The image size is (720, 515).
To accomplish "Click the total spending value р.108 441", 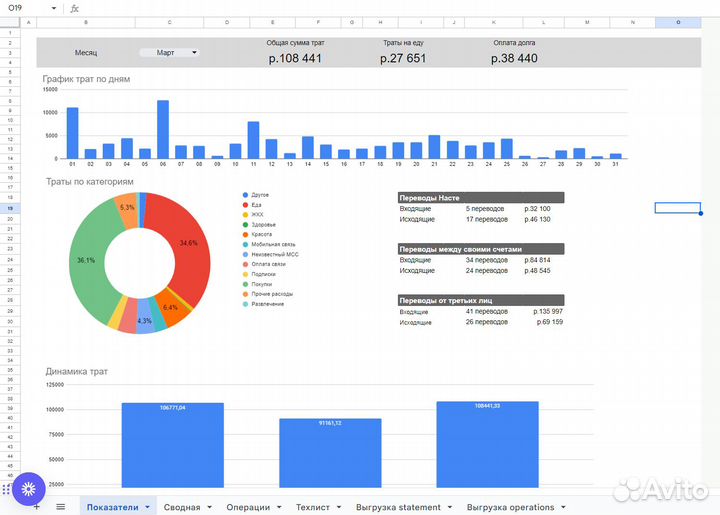I will (295, 58).
